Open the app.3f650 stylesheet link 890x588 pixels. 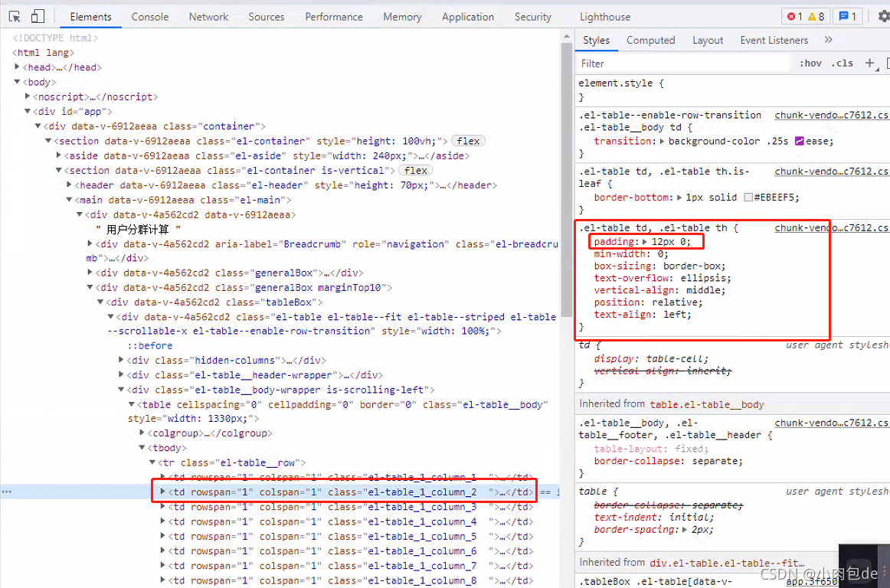809,582
